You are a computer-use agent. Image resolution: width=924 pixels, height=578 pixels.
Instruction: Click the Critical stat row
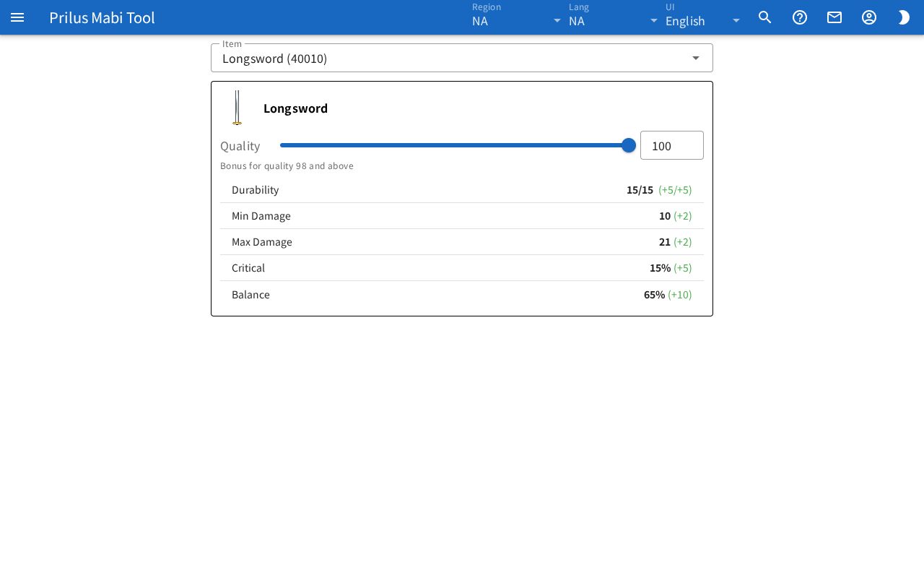pos(462,268)
